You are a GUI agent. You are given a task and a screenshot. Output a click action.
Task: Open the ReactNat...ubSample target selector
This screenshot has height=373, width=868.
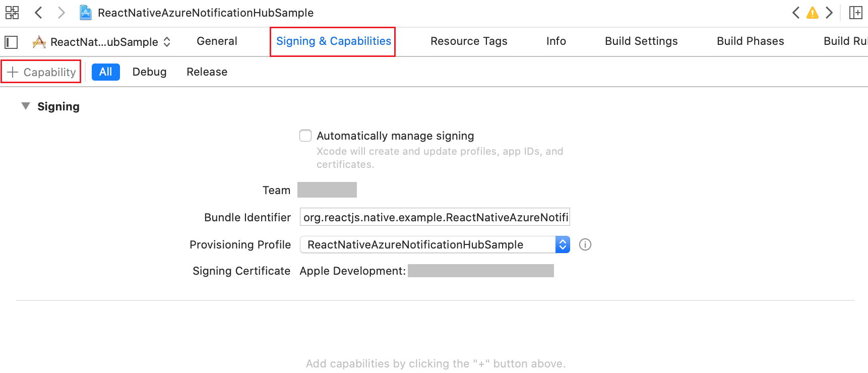point(102,42)
